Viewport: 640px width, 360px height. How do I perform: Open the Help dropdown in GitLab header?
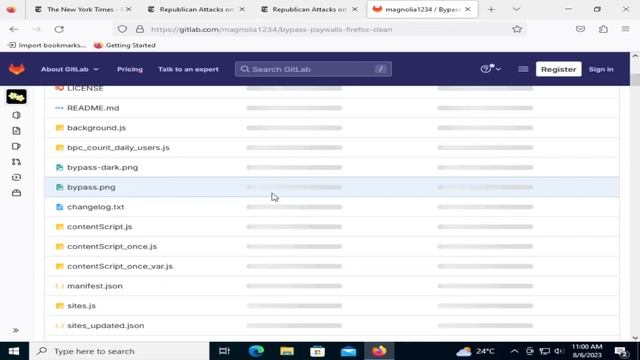pyautogui.click(x=491, y=69)
